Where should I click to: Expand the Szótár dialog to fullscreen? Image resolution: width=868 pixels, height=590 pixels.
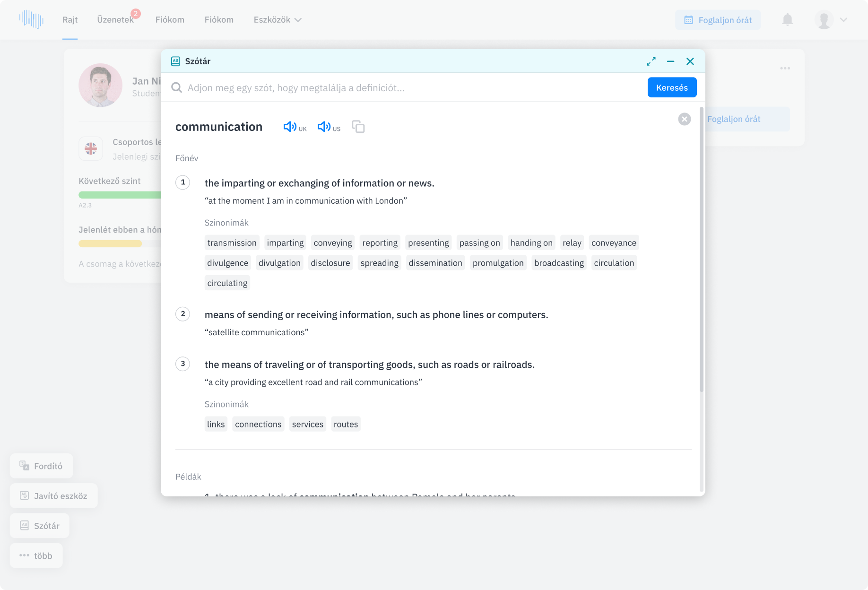(x=651, y=61)
